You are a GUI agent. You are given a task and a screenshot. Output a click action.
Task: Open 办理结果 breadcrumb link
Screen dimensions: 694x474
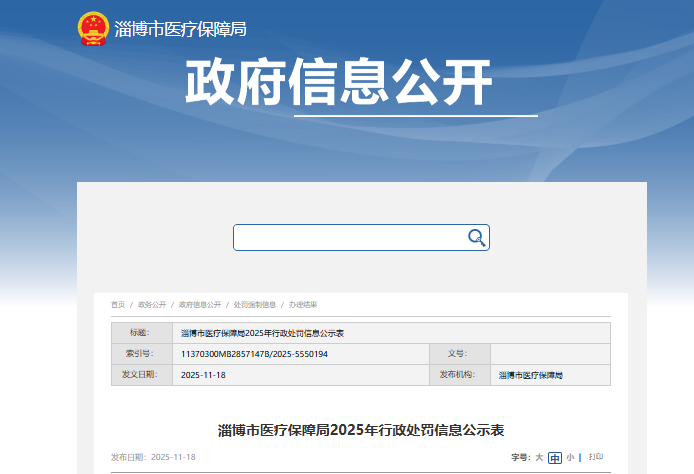303,304
